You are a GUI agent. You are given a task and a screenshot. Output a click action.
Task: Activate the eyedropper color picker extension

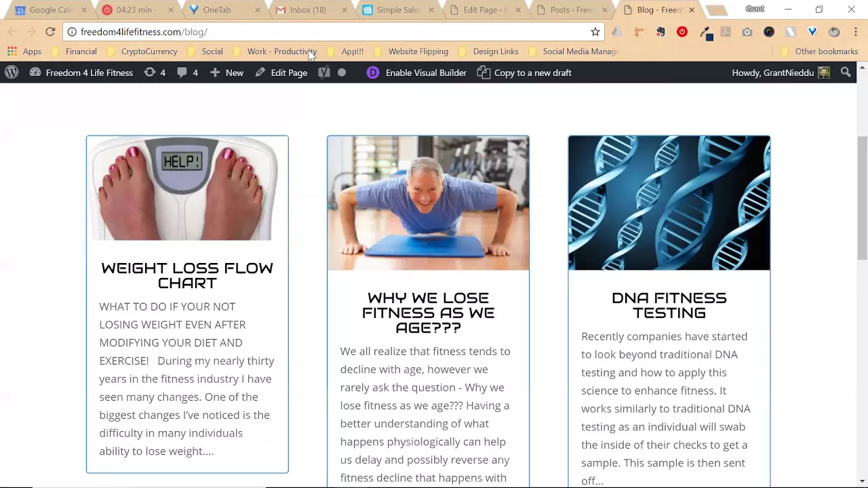pyautogui.click(x=705, y=33)
